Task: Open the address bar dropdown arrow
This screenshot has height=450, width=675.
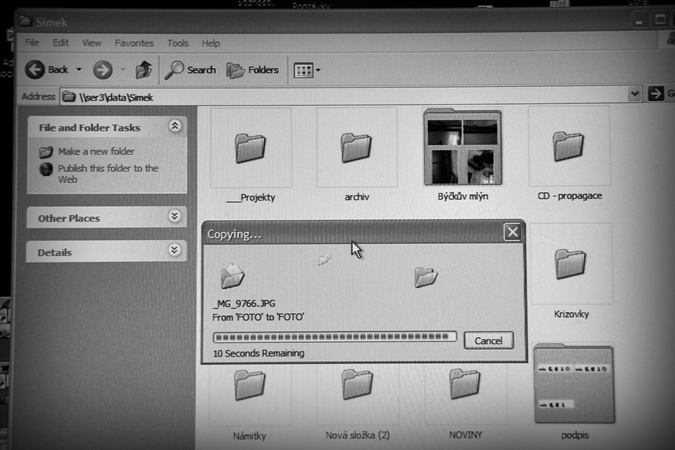Action: pyautogui.click(x=635, y=94)
